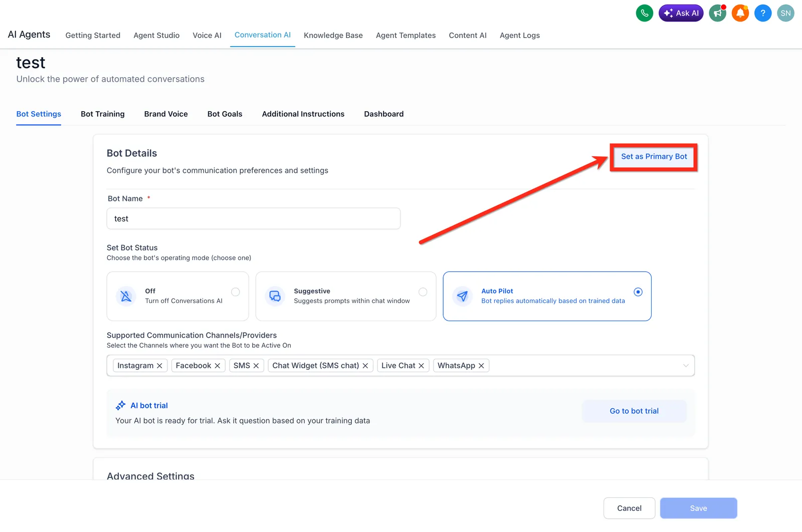Viewport: 802px width, 532px height.
Task: Remove the Live Chat channel tag
Action: [422, 366]
